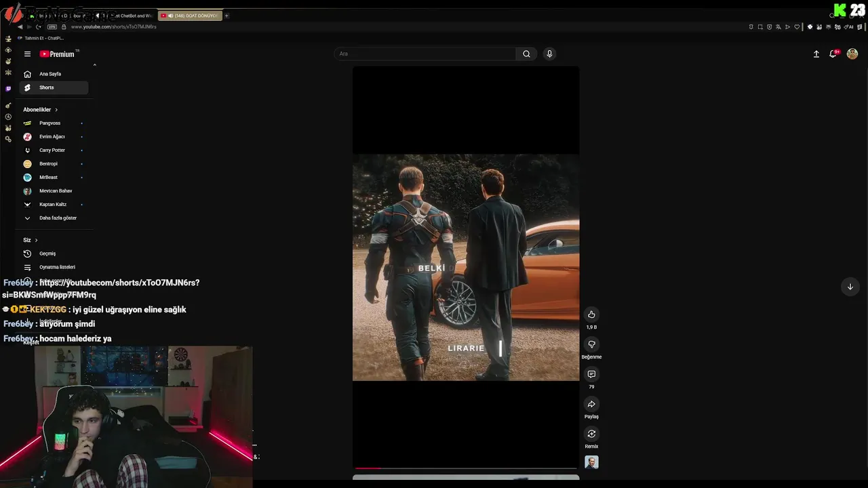This screenshot has height=488, width=868.
Task: Open the Mevtcan Bahav channel
Action: (x=54, y=191)
